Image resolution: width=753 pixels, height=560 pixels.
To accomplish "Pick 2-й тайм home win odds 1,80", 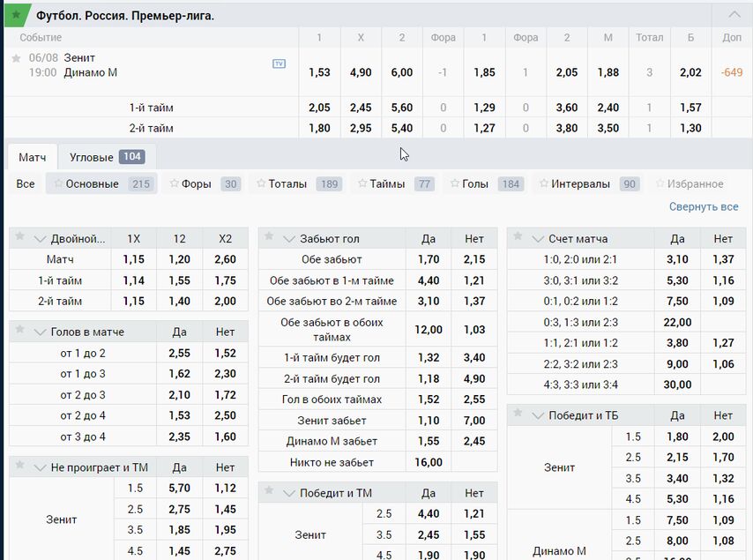I will (319, 128).
